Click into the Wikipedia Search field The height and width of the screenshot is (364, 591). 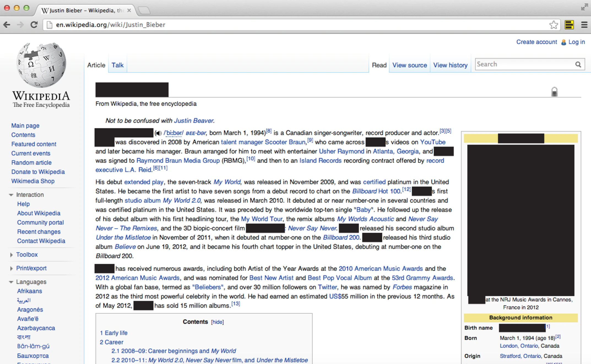point(523,64)
